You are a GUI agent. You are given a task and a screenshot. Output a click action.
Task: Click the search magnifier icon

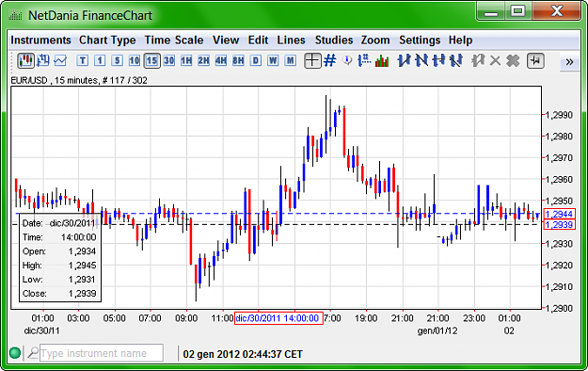click(33, 353)
